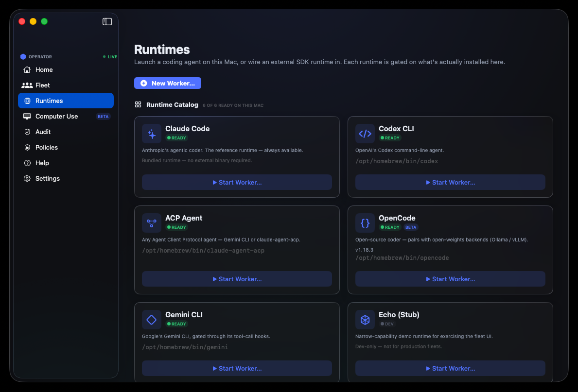Click the Claude Code sparkle icon

pyautogui.click(x=152, y=134)
